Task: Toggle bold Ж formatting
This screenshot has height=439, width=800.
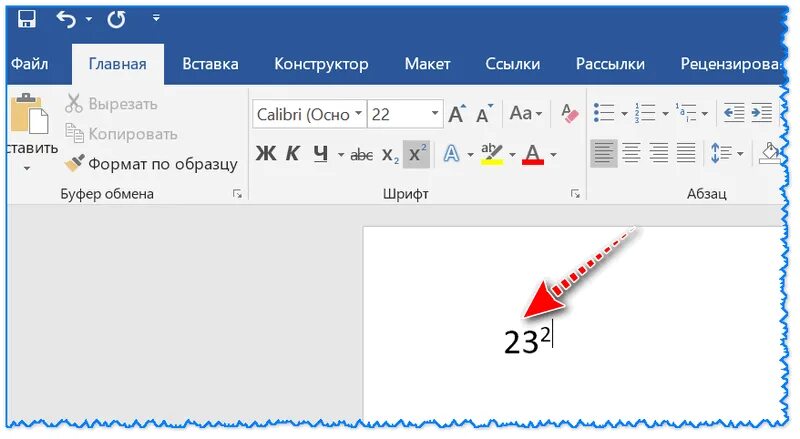Action: click(x=266, y=153)
